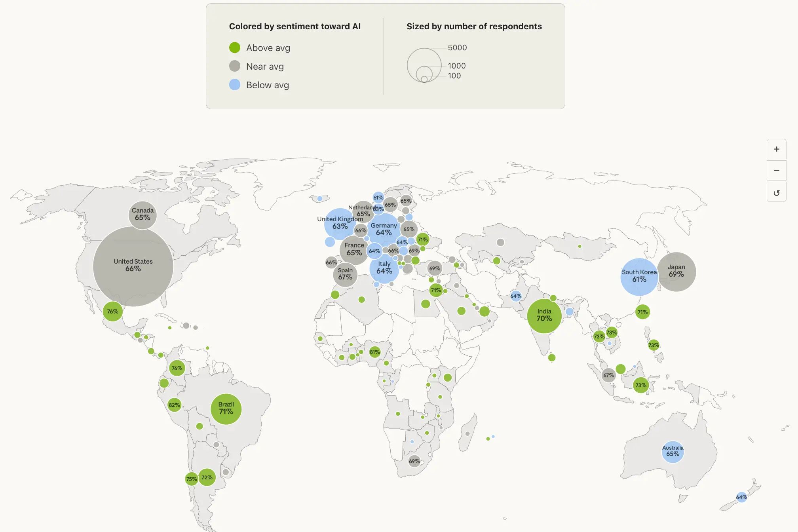
Task: Select the Spain 67% bubble
Action: [345, 274]
